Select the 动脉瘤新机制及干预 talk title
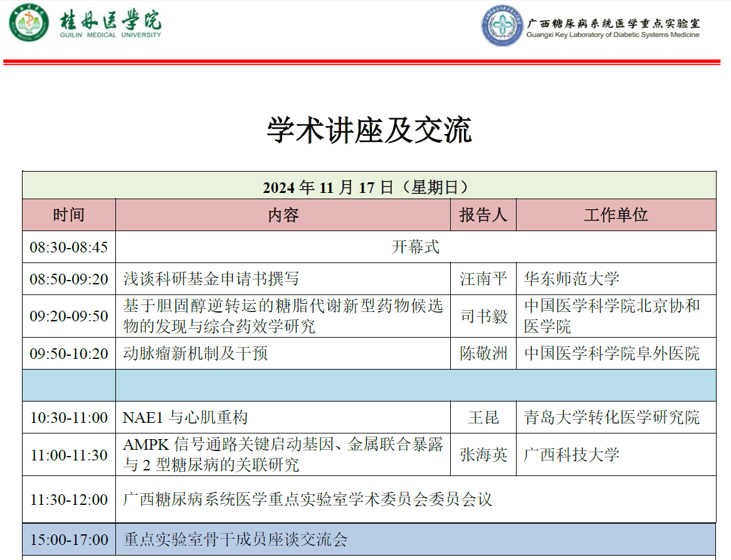This screenshot has height=560, width=731. [x=196, y=354]
